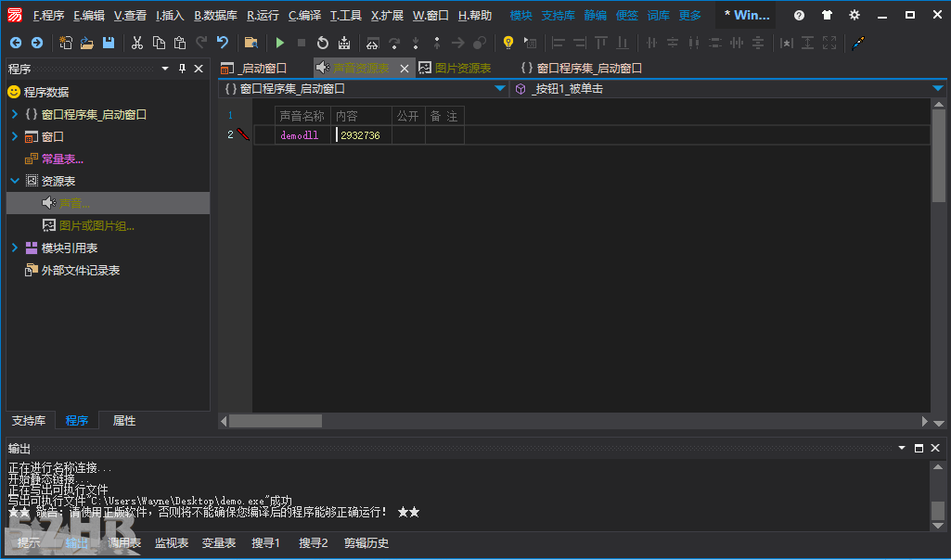Select the 图片或图片组... tree item
Viewport: 951px width, 560px height.
96,225
